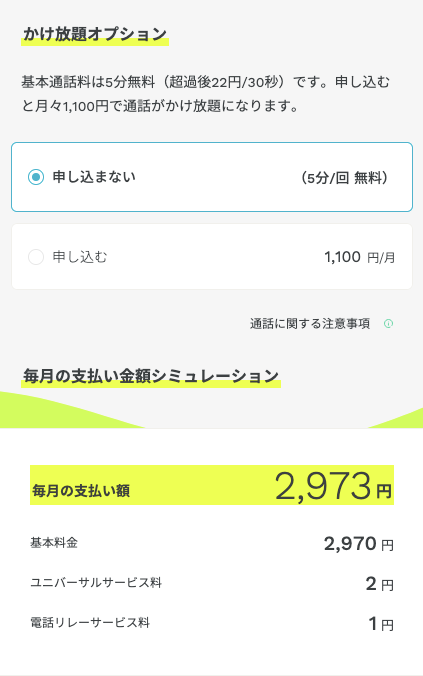423x676 pixels.
Task: Select the 申し込まない radio button
Action: 36,177
